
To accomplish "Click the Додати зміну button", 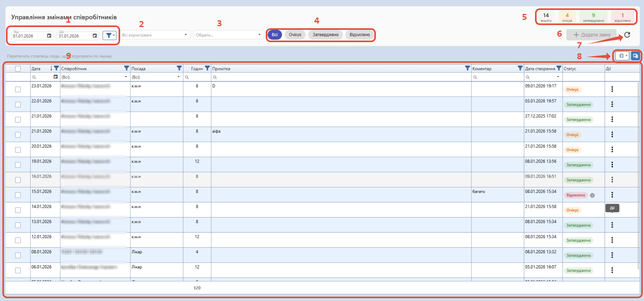I will [x=592, y=35].
